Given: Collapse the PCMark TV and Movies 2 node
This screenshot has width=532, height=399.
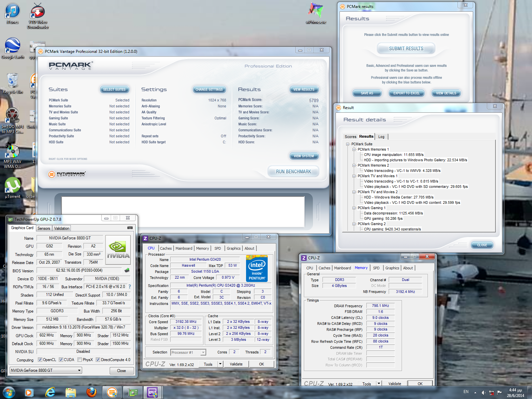Looking at the screenshot, I should pos(354,192).
